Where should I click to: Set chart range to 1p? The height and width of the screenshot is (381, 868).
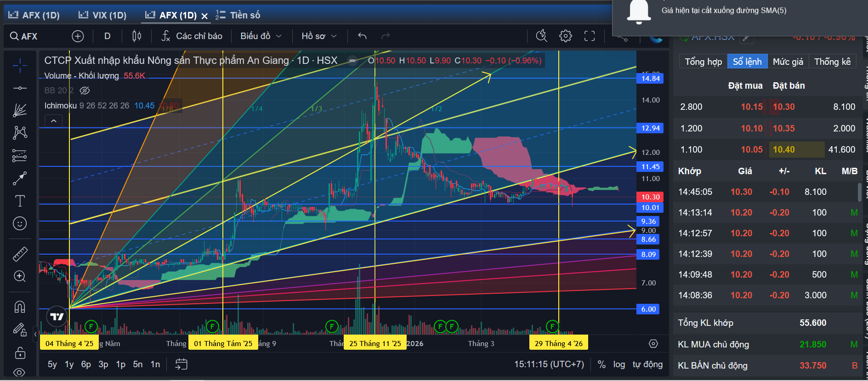click(120, 364)
